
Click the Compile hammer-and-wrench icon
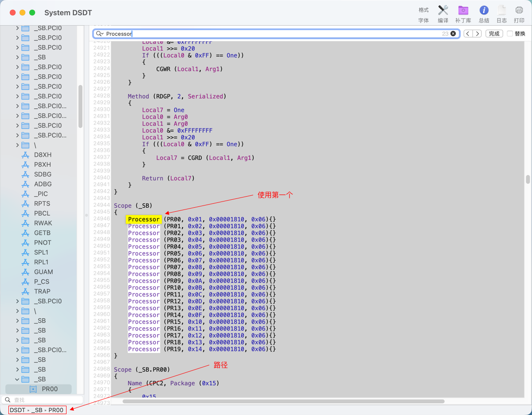coord(443,11)
